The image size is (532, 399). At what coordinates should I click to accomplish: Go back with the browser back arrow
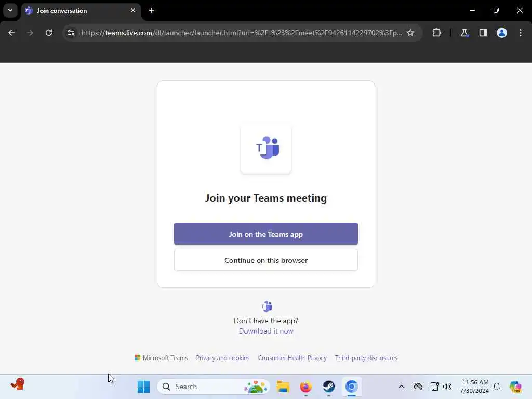[11, 33]
